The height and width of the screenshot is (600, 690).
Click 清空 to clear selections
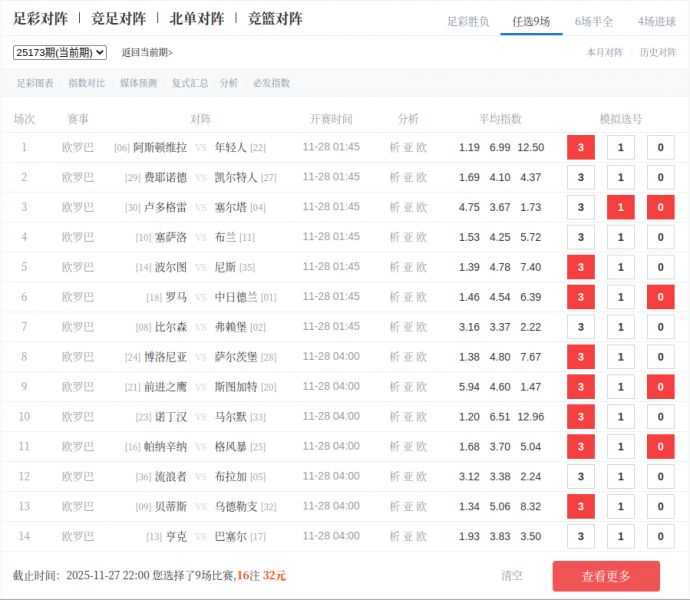tap(512, 576)
